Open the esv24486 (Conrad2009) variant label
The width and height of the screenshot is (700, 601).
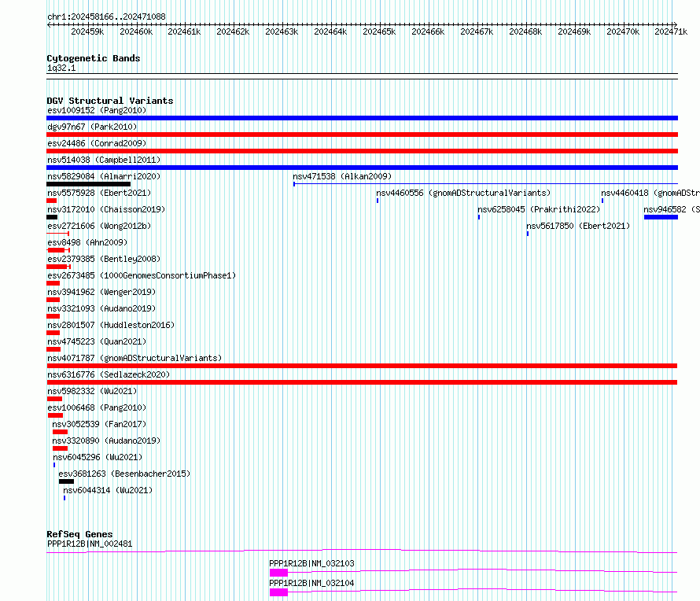[97, 143]
